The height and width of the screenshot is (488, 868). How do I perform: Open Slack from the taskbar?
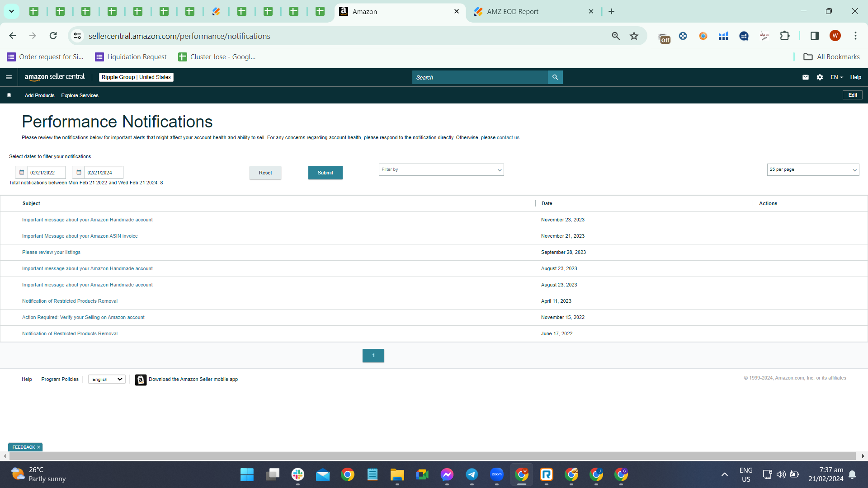coord(298,474)
